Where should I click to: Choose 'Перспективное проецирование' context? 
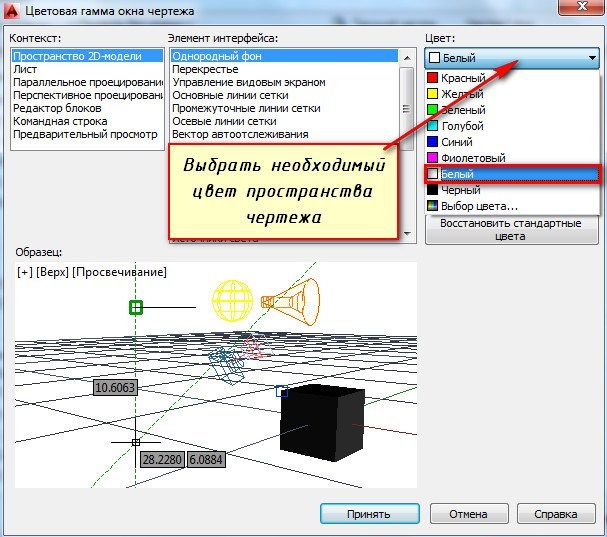(x=87, y=95)
